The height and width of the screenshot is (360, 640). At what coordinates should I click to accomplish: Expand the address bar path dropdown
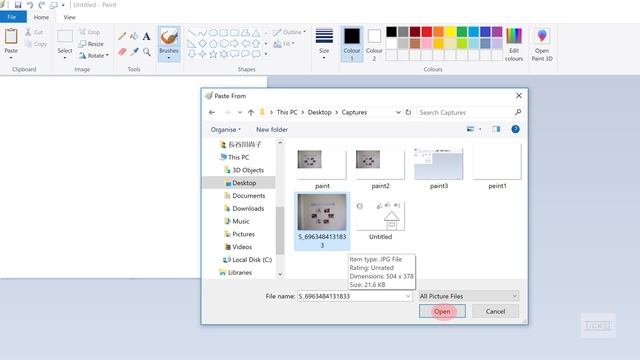(x=398, y=112)
